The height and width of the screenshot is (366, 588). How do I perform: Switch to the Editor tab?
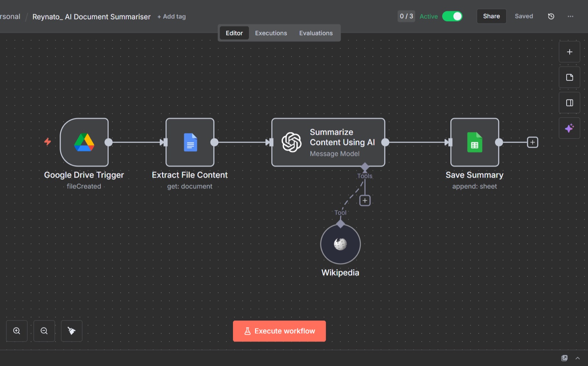[234, 33]
